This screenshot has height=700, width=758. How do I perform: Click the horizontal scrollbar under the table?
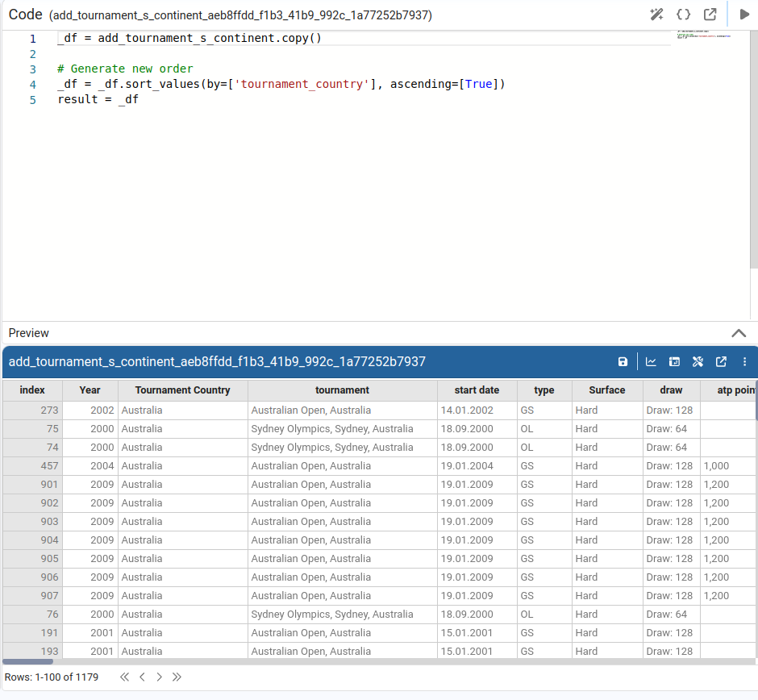[x=28, y=661]
